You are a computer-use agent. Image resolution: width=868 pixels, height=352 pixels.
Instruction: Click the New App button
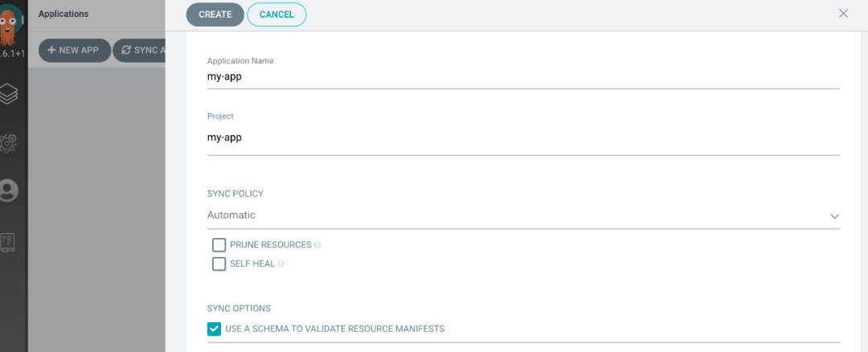(x=74, y=50)
